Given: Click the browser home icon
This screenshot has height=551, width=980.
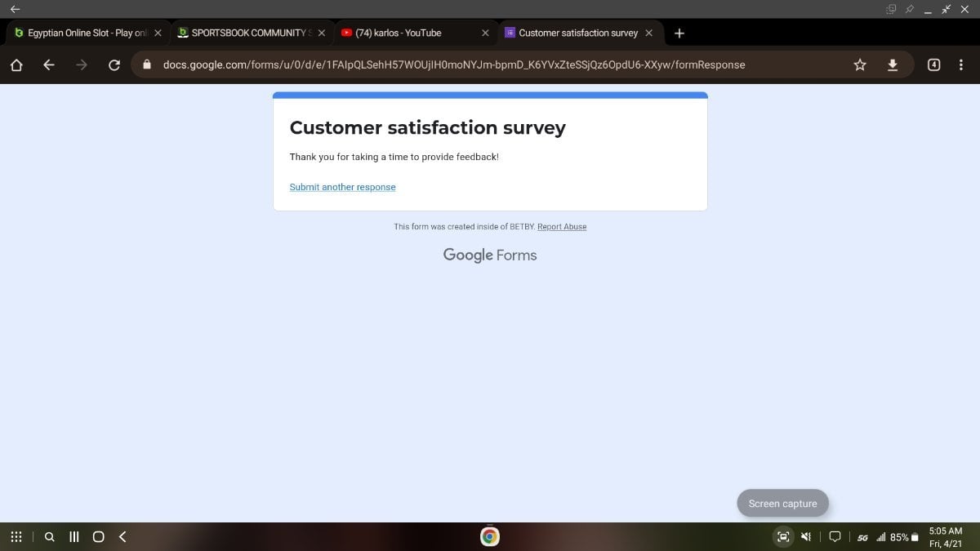Looking at the screenshot, I should tap(16, 65).
